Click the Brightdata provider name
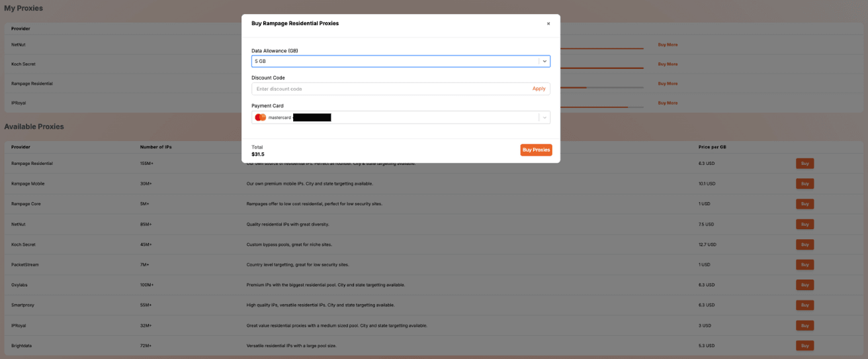The image size is (868, 359). 22,345
